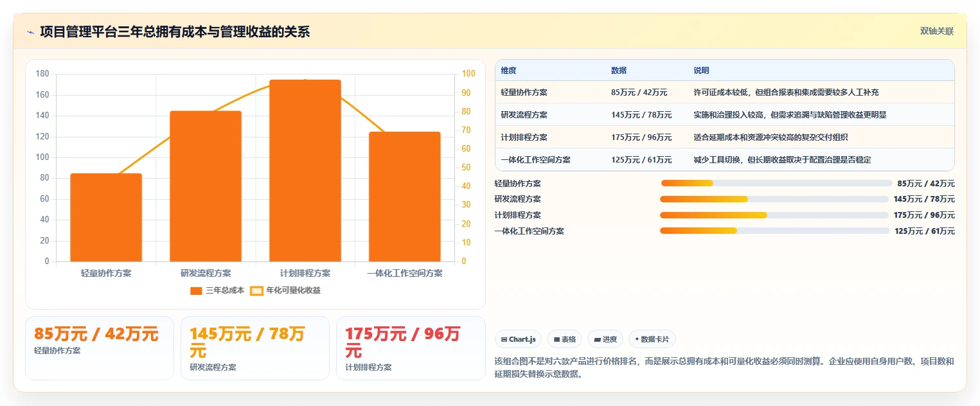Click the footnote paragraph starting 该组合图
Screen dimensions: 980x406
(x=724, y=367)
